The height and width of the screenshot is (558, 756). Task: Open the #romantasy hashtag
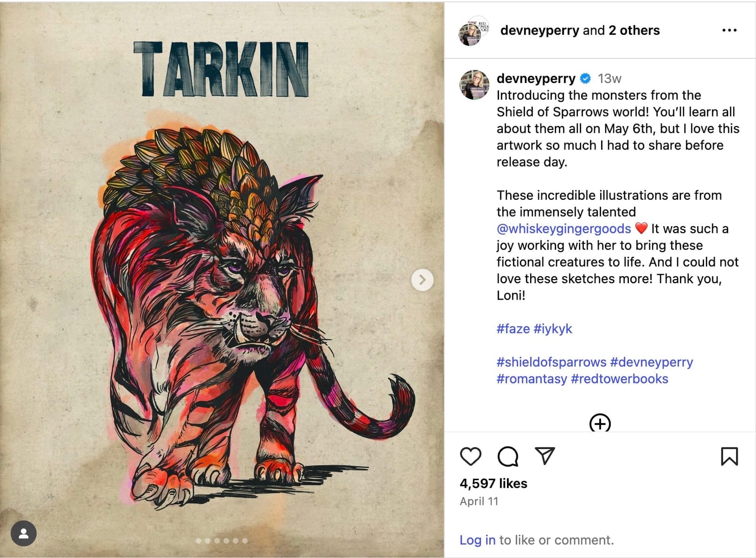tap(532, 379)
